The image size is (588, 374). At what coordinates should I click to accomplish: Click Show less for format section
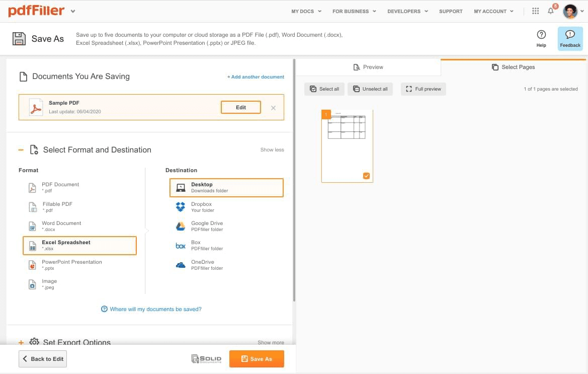(272, 150)
